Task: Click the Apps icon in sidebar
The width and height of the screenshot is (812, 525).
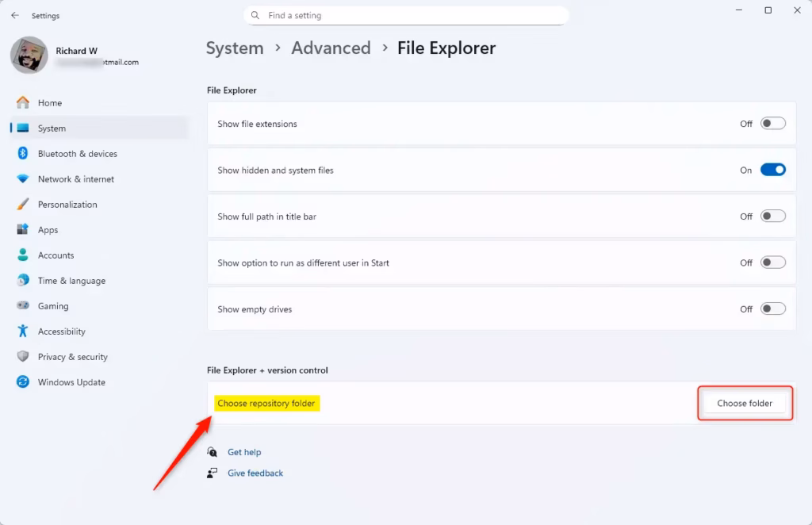Action: pyautogui.click(x=23, y=229)
